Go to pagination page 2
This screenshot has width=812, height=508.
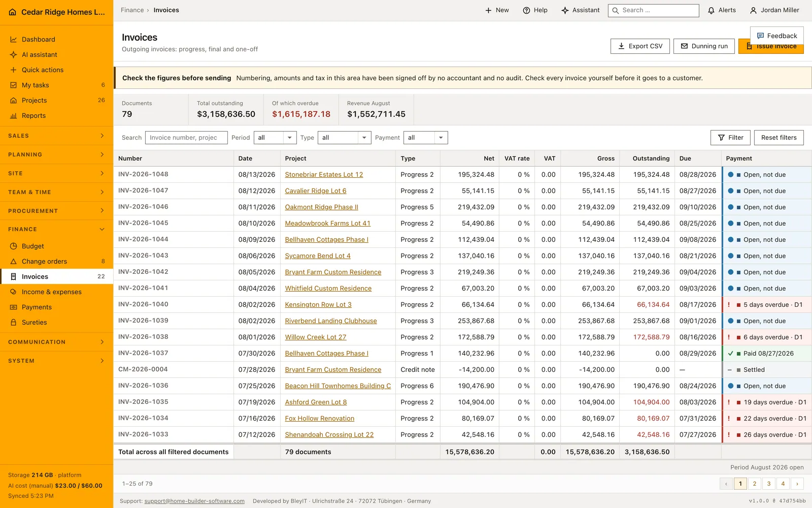pyautogui.click(x=755, y=484)
